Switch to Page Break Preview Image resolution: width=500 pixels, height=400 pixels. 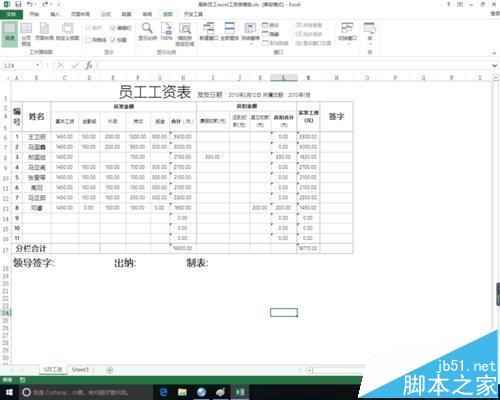pos(26,34)
